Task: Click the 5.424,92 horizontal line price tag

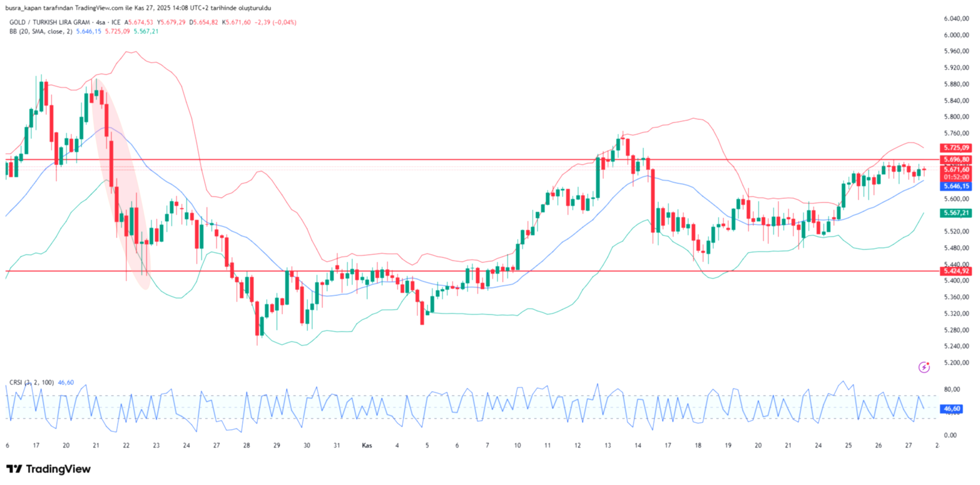Action: (x=955, y=271)
